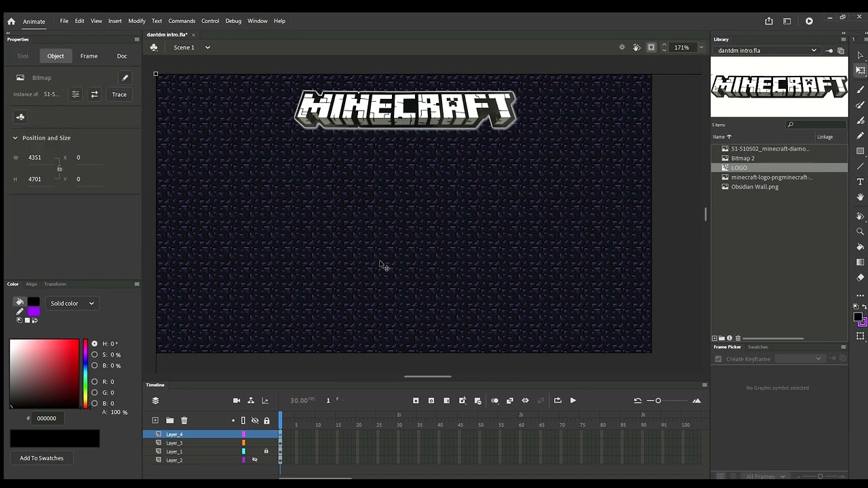Toggle show all layers as outlines
Viewport: 868px width, 488px height.
[243, 421]
